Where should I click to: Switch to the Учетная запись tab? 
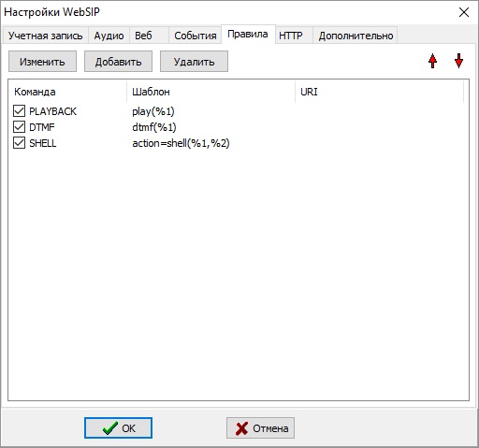coord(46,36)
